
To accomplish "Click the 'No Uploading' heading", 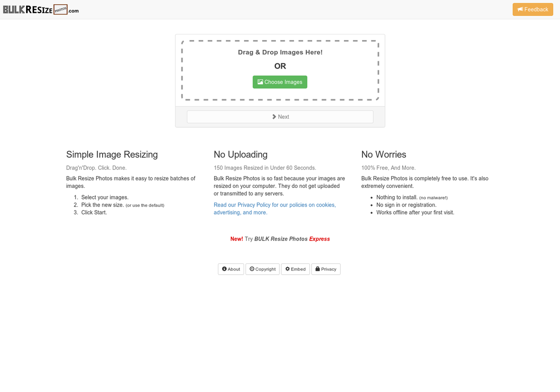I will point(241,154).
